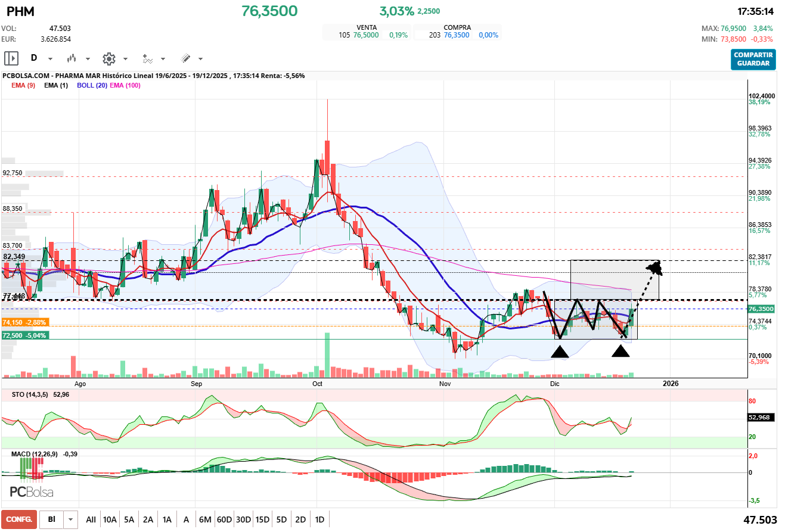Toggle the EMA (9) indicator label
Image resolution: width=785 pixels, height=532 pixels.
click(23, 85)
